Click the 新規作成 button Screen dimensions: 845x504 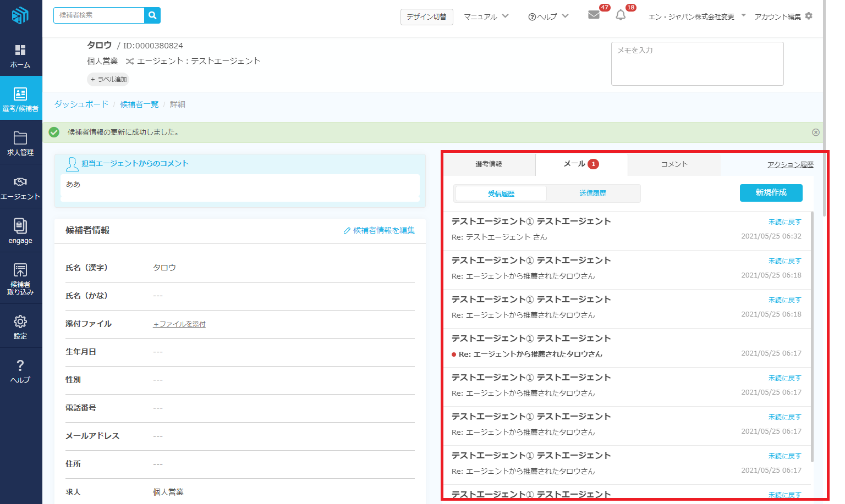[771, 193]
